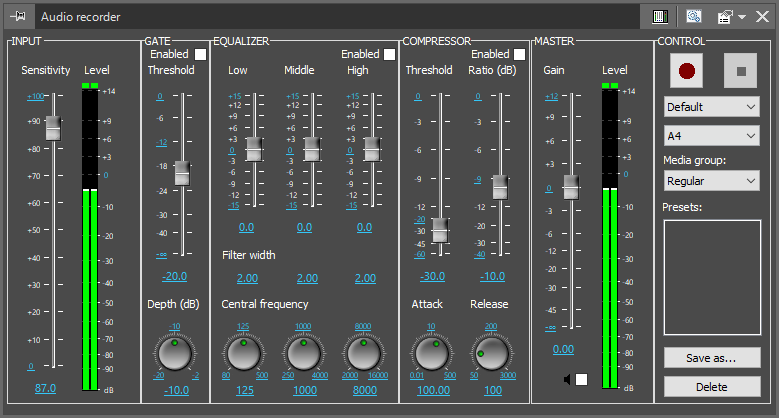Click the Low central frequency knob
The width and height of the screenshot is (779, 418).
(x=244, y=352)
